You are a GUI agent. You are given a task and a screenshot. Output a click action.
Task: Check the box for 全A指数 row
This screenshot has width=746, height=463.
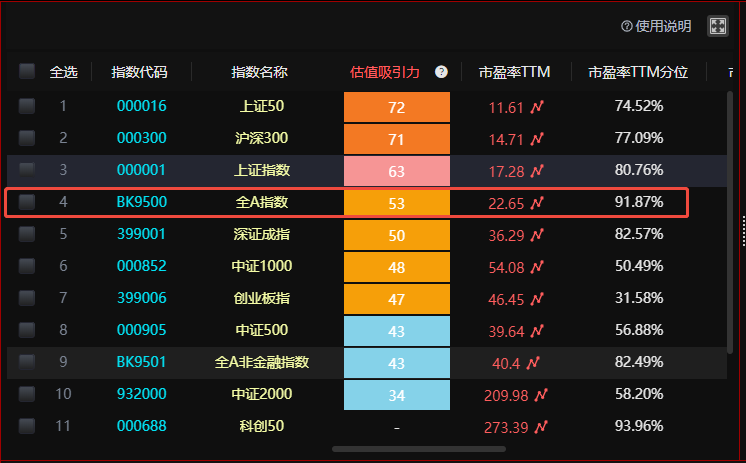click(27, 202)
